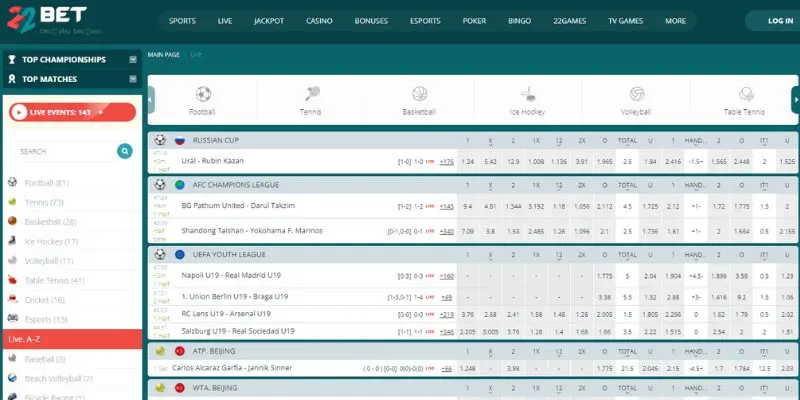The width and height of the screenshot is (800, 400).
Task: Open the Poker menu item
Action: point(474,21)
